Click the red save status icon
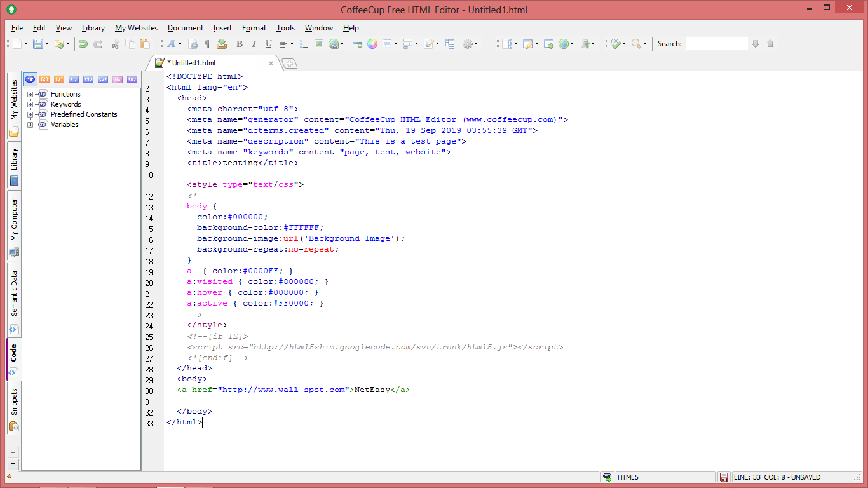Viewport: 868px width, 488px height. (x=723, y=477)
